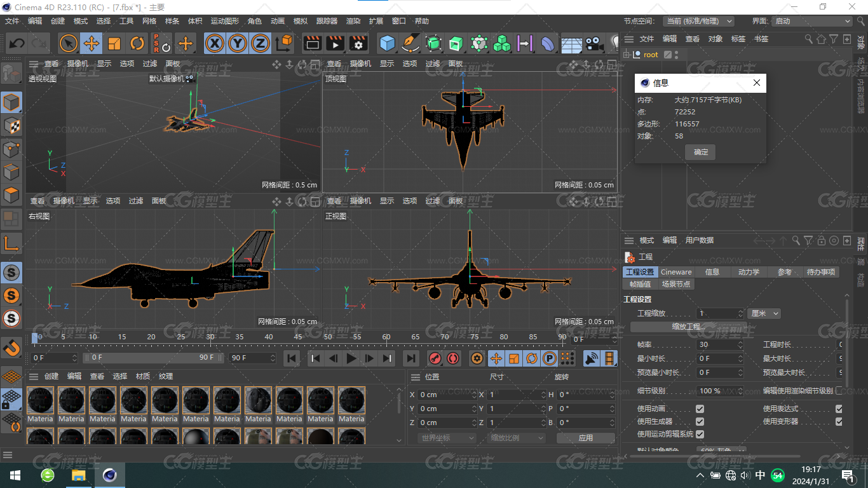Open the green Extrude generator icon
Image resolution: width=868 pixels, height=488 pixels.
[456, 43]
